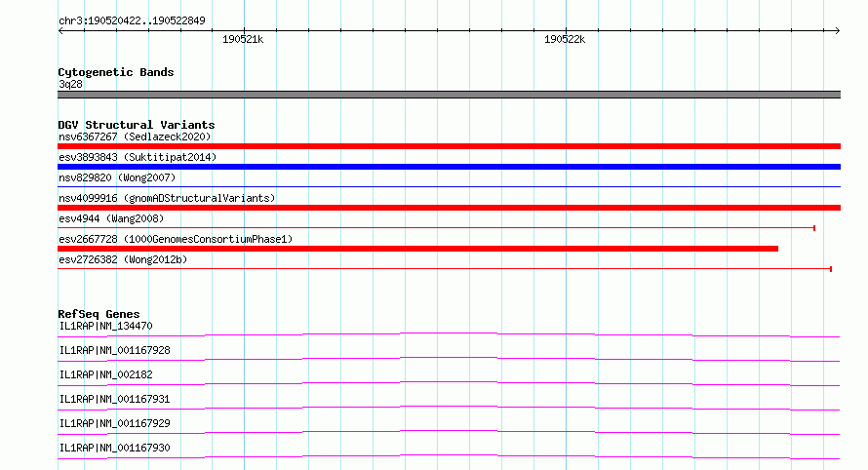Image resolution: width=868 pixels, height=470 pixels.
Task: Select the 190522k ruler position label
Action: click(x=565, y=39)
